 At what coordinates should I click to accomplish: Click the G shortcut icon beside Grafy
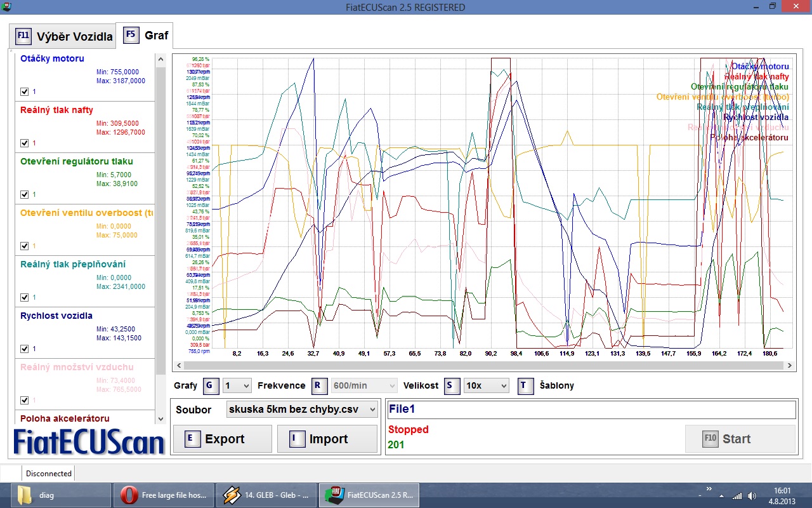pyautogui.click(x=211, y=385)
